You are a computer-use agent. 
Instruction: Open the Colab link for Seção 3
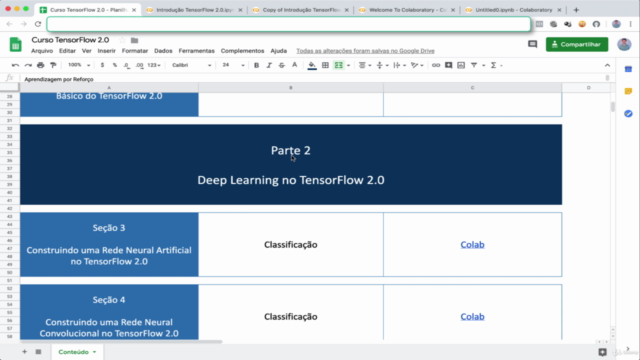click(472, 244)
